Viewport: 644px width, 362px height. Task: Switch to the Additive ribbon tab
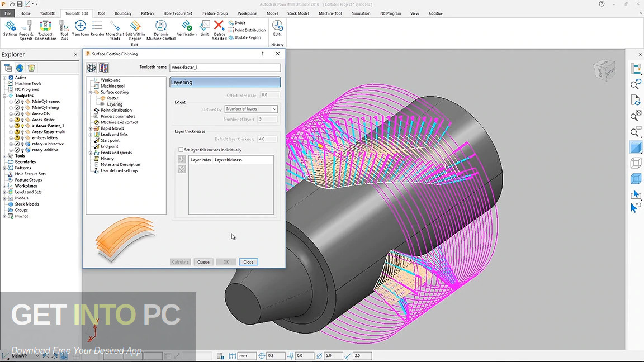click(435, 13)
